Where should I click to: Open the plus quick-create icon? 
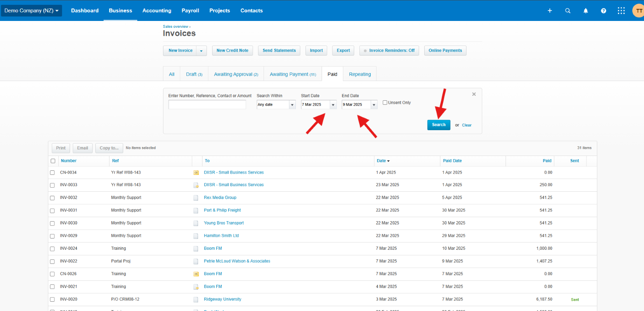(x=550, y=10)
